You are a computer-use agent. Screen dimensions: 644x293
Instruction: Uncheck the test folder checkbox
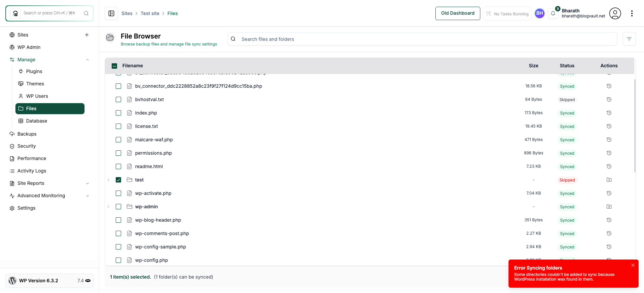[118, 180]
